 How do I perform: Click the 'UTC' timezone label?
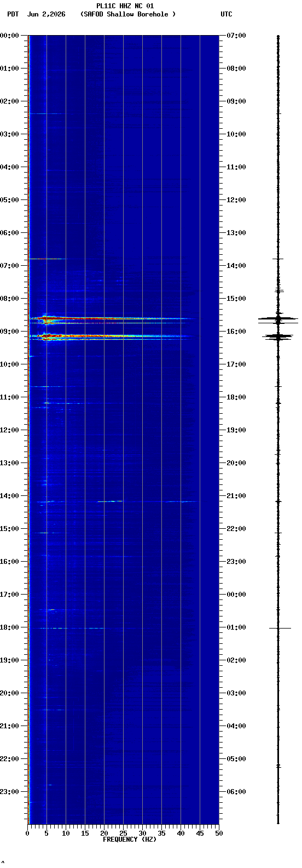click(226, 14)
